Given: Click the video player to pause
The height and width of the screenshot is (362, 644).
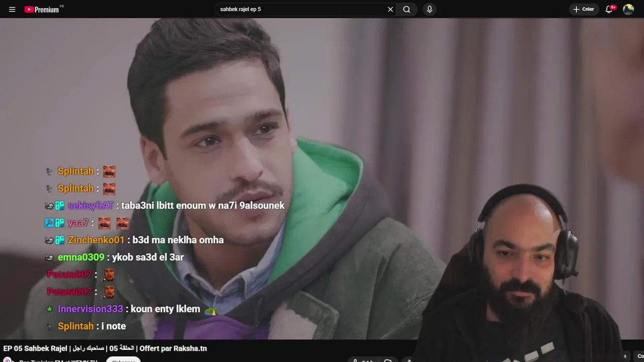Looking at the screenshot, I should pos(322,178).
